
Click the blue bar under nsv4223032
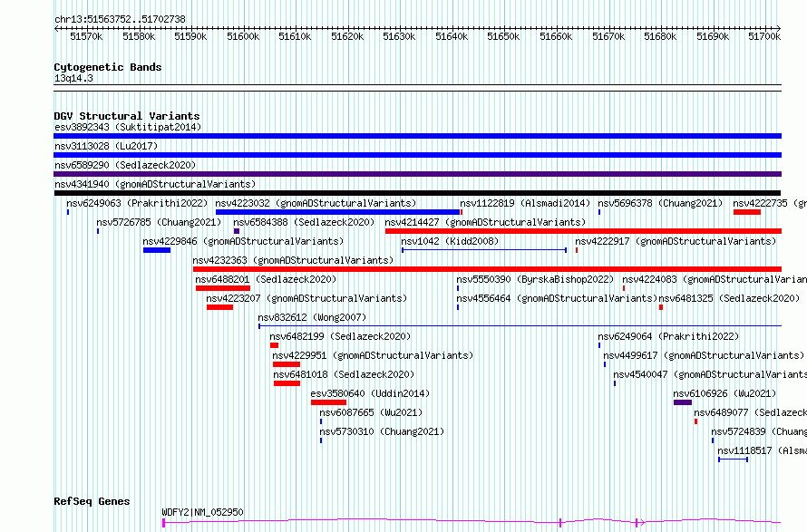coord(337,212)
